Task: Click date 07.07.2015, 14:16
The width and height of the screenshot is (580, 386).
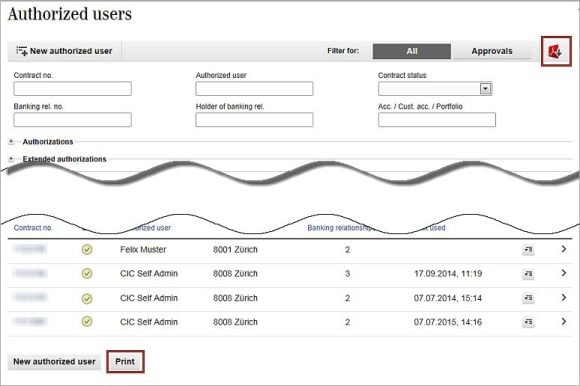Action: click(x=448, y=322)
